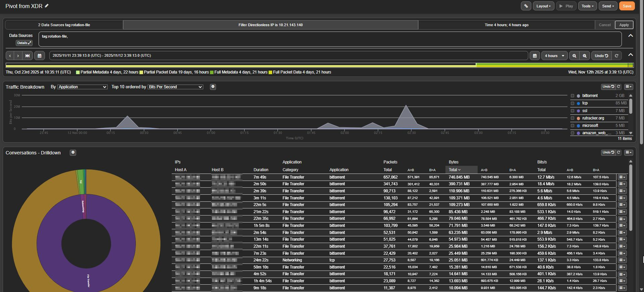
Task: Copy the dashboard link with the chain icon
Action: [526, 6]
